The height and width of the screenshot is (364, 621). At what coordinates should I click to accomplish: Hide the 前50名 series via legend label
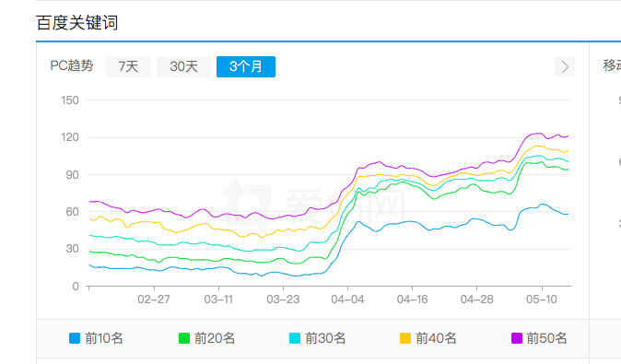(x=546, y=338)
